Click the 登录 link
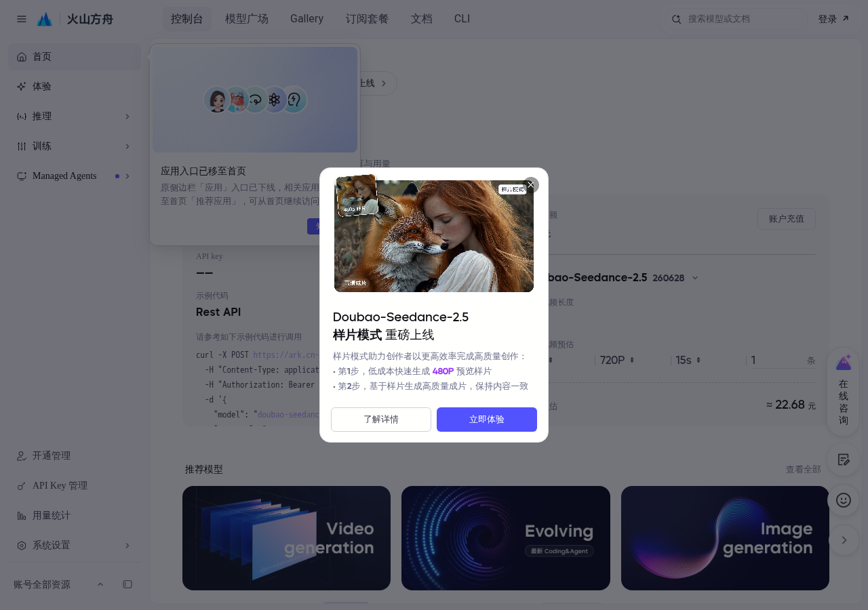This screenshot has height=610, width=868. coord(833,19)
